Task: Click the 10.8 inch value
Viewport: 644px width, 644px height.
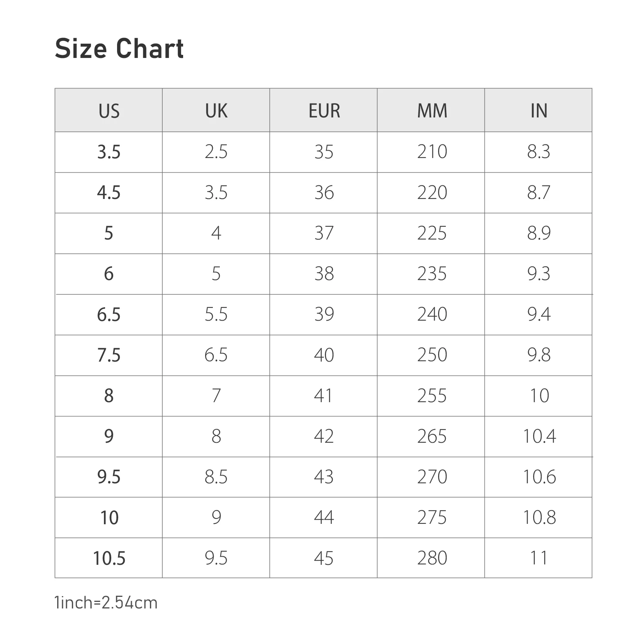Action: click(x=539, y=518)
